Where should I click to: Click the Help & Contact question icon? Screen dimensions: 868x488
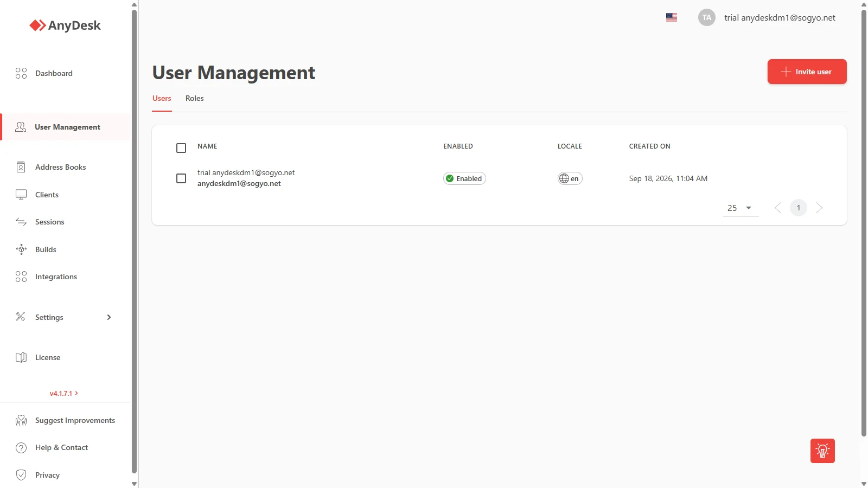coord(21,448)
